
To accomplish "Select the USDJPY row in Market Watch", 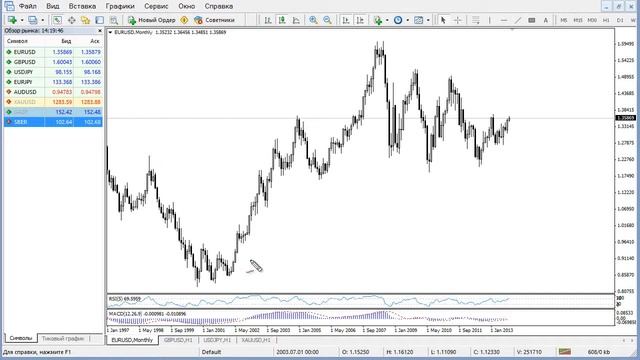I will pyautogui.click(x=53, y=72).
